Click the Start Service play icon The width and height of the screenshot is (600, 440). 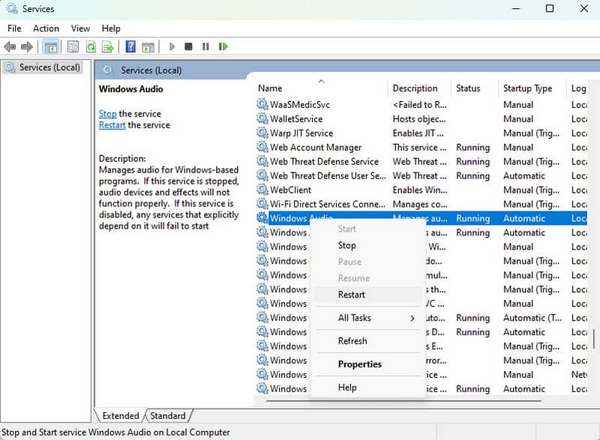pyautogui.click(x=171, y=47)
